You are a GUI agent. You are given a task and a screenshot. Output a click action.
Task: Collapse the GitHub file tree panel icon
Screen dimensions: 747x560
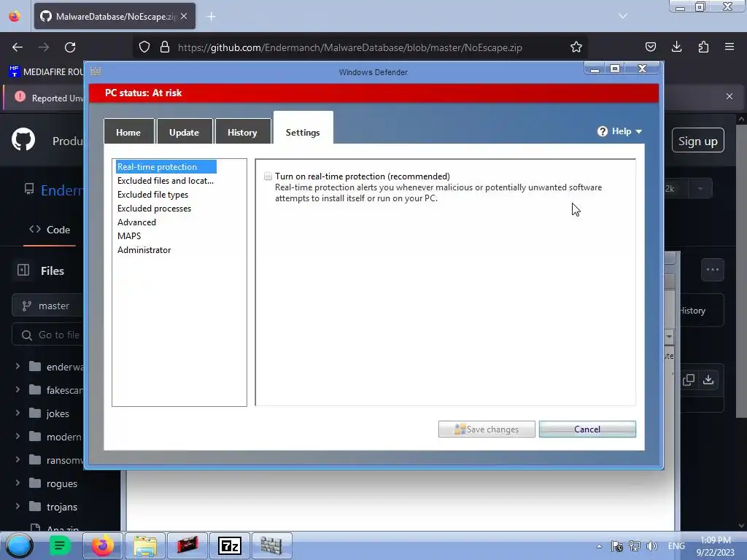[23, 270]
